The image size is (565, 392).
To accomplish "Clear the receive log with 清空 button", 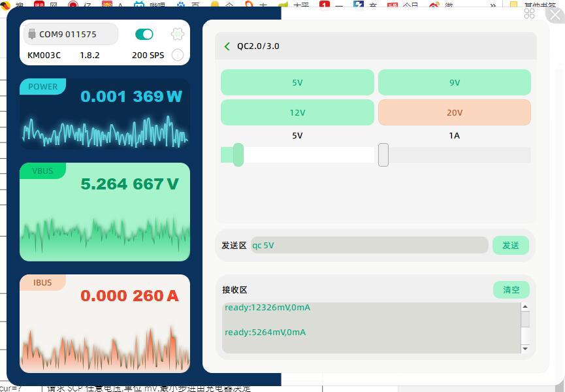I will tap(511, 289).
